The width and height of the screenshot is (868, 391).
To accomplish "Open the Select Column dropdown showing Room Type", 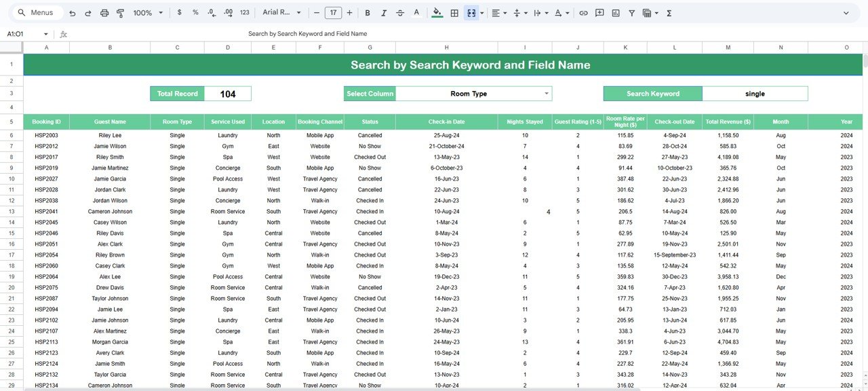I will click(475, 93).
